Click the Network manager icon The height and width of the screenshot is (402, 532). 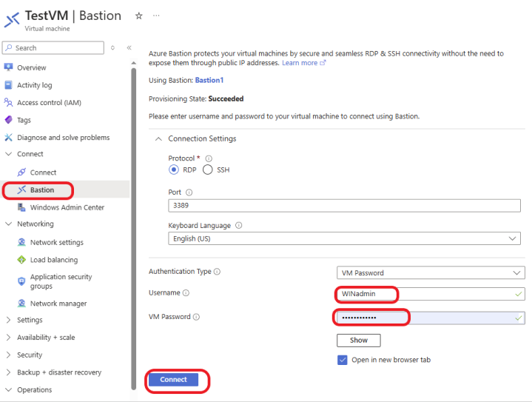(x=21, y=304)
